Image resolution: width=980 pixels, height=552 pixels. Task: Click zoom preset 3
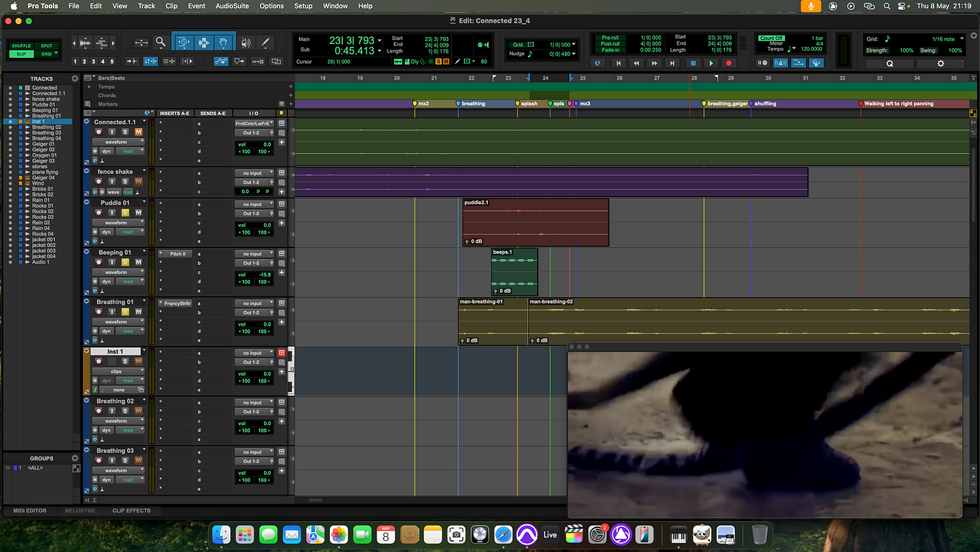[94, 62]
